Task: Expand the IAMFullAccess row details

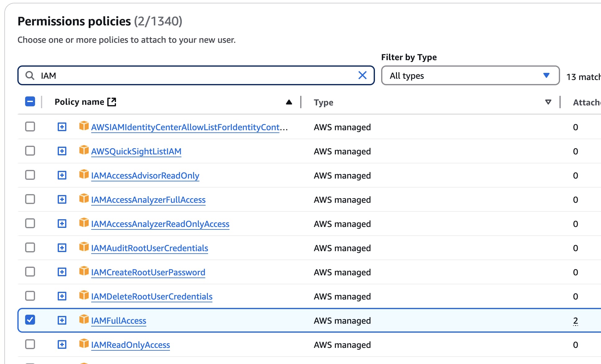Action: pyautogui.click(x=62, y=320)
